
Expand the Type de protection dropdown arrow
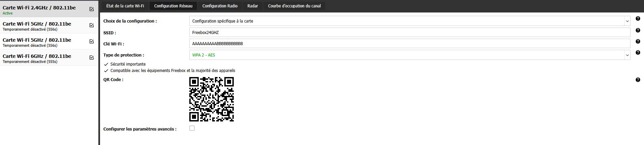tap(627, 55)
